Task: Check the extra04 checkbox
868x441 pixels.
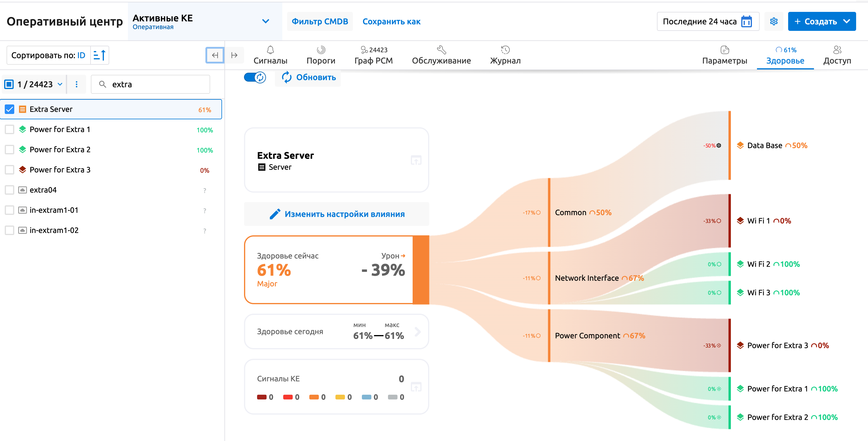Action: coord(9,190)
